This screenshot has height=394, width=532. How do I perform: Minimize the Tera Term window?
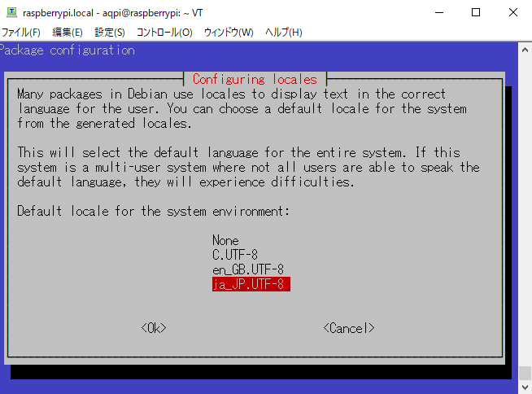439,12
